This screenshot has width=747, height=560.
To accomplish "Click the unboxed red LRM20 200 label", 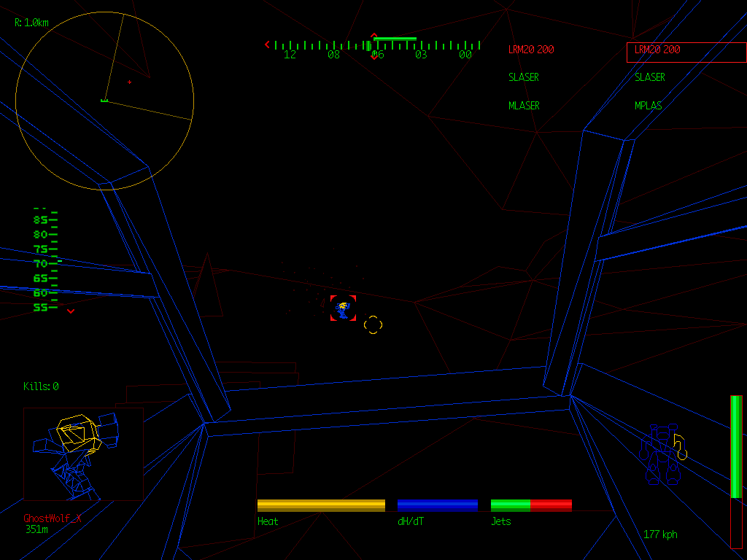I will coord(531,50).
